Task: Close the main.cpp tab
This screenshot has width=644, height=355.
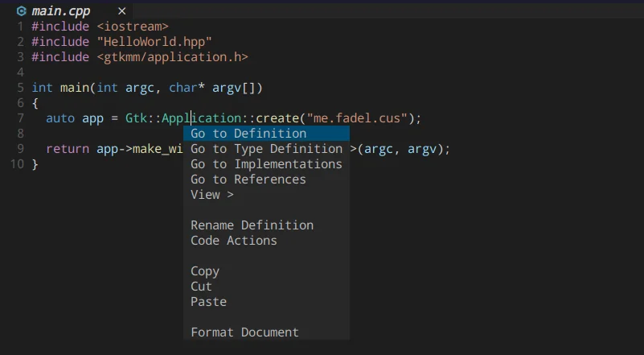Action: pyautogui.click(x=122, y=11)
